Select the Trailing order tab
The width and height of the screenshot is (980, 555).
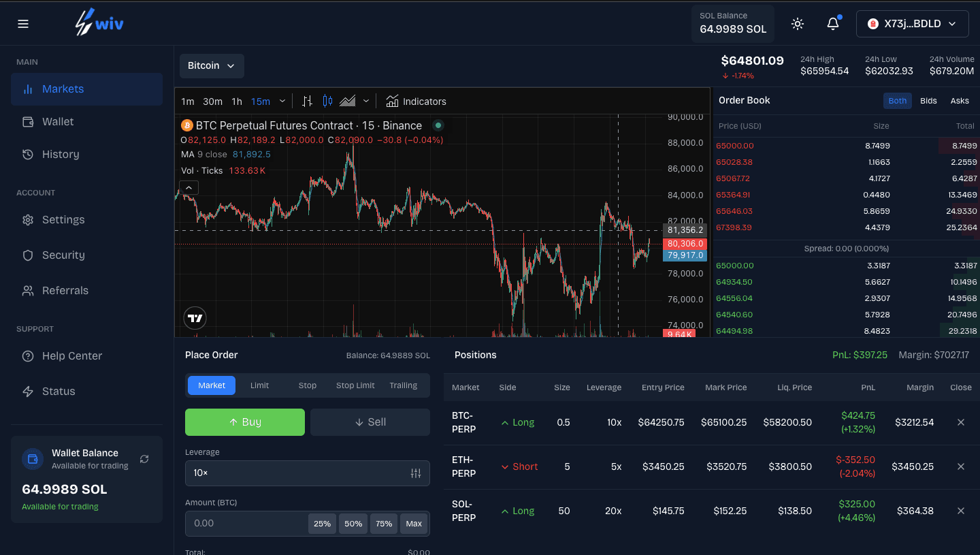404,385
